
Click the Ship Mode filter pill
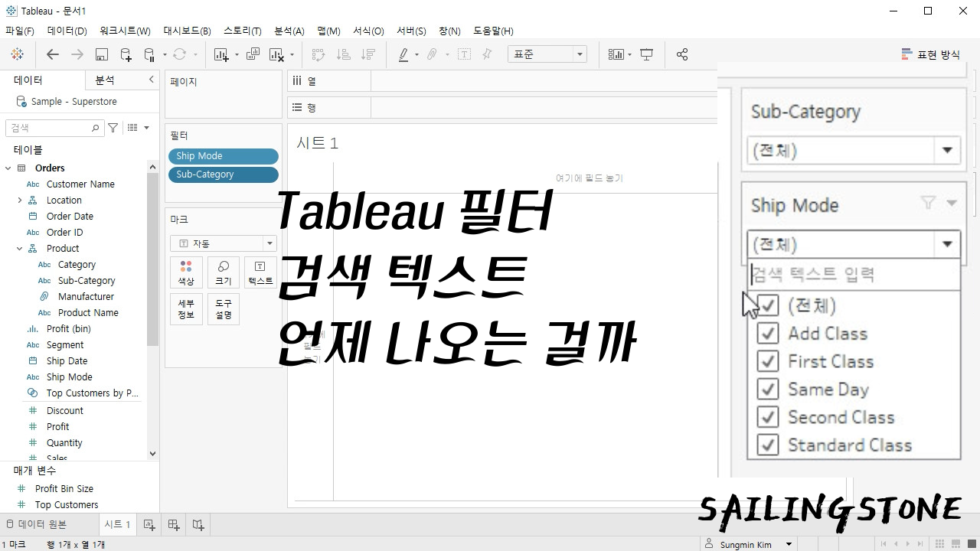click(223, 156)
